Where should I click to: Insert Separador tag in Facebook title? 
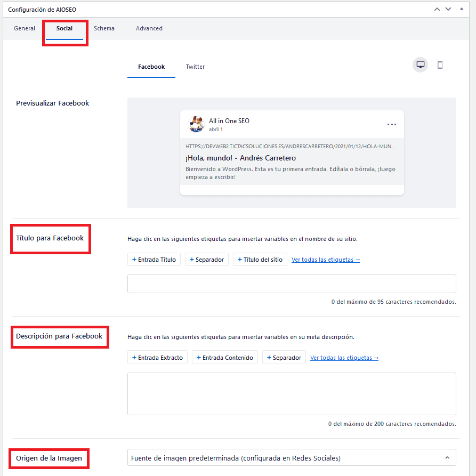(207, 260)
